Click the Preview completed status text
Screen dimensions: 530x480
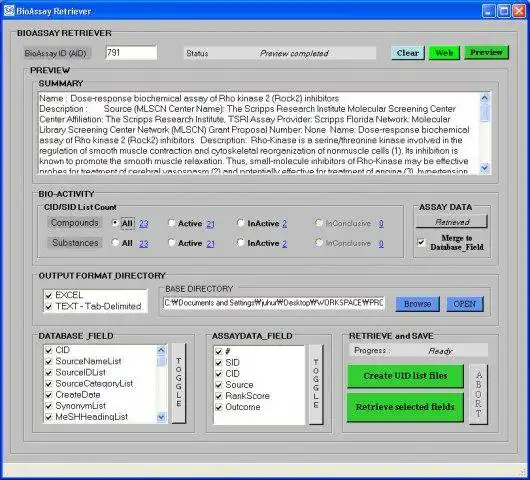click(x=294, y=53)
